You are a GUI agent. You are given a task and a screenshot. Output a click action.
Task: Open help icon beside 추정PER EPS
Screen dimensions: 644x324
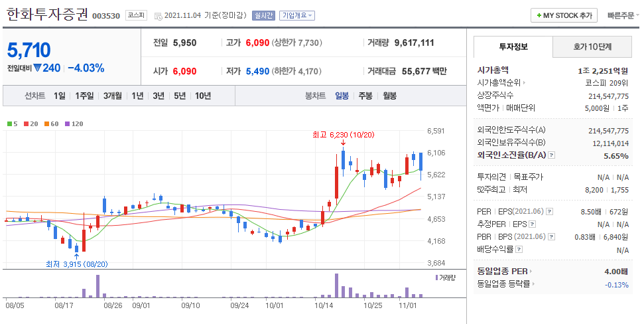tap(533, 224)
